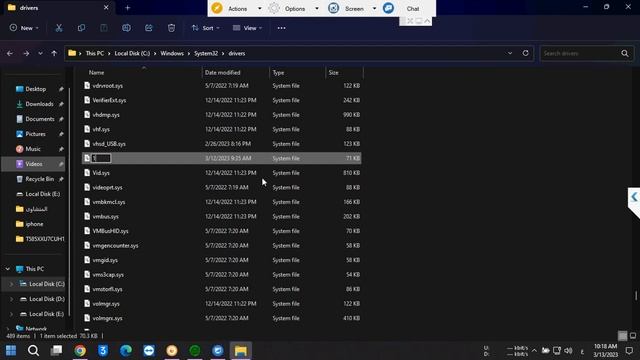Go up one folder level
The width and height of the screenshot is (640, 360).
[54, 53]
